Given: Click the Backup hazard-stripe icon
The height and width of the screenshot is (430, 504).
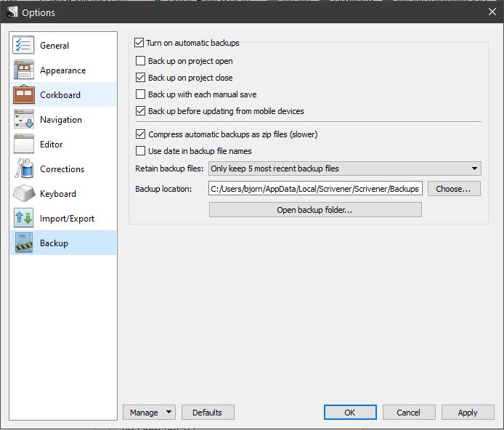Looking at the screenshot, I should (x=23, y=243).
